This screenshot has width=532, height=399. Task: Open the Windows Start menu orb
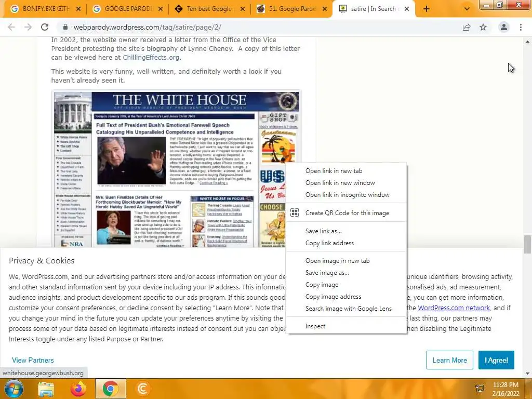[x=14, y=389]
